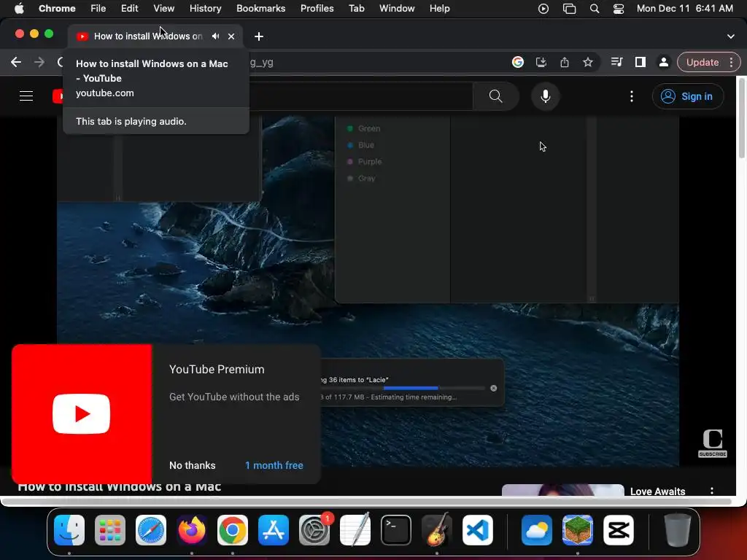Open YouTube settings three-dot menu
The width and height of the screenshot is (747, 560).
click(632, 96)
